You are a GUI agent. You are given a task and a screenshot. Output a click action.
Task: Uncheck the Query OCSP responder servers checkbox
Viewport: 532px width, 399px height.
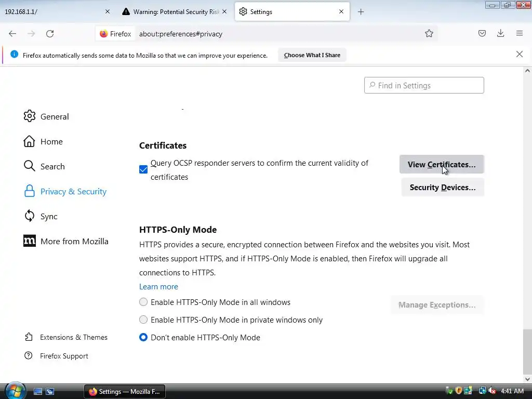[143, 169]
